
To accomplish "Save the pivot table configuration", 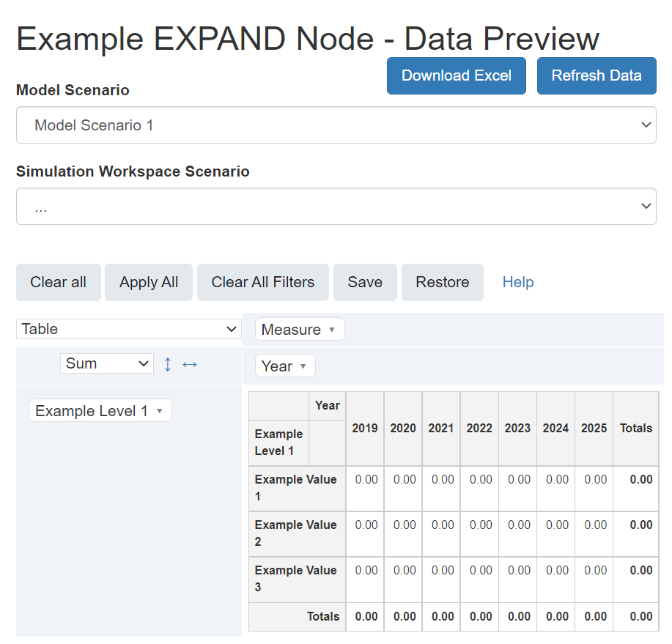I will (365, 283).
